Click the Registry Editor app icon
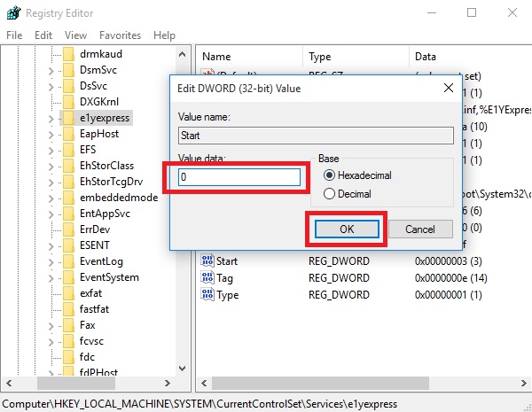 coord(13,13)
